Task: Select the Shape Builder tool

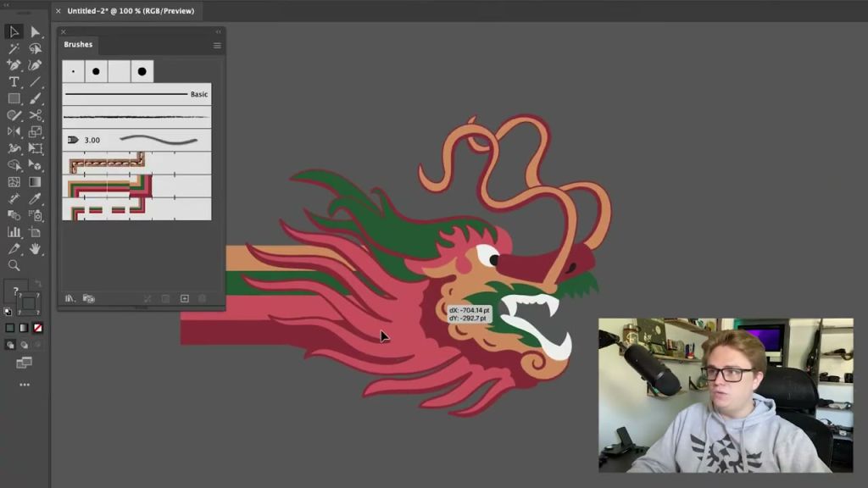Action: click(x=14, y=165)
